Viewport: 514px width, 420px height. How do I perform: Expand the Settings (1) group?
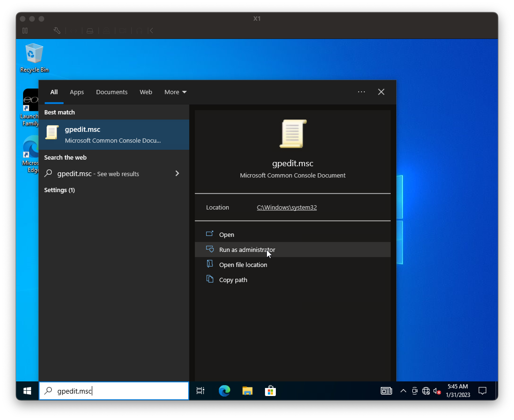[60, 190]
